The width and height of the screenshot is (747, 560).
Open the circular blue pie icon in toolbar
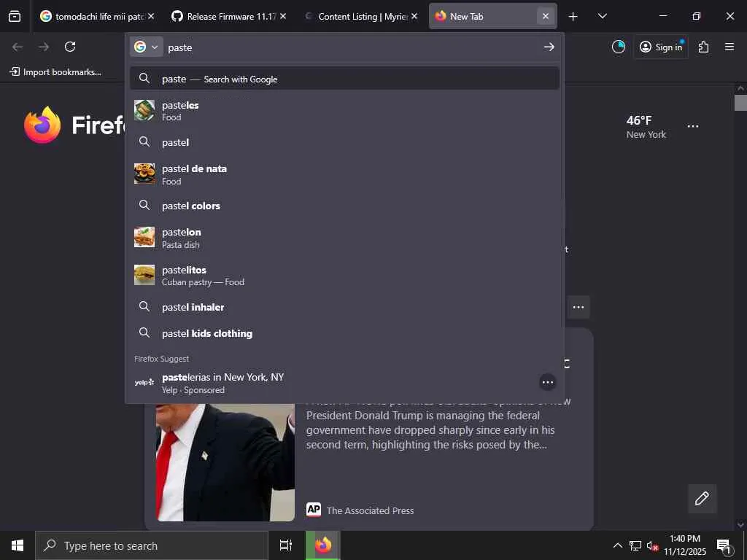619,47
